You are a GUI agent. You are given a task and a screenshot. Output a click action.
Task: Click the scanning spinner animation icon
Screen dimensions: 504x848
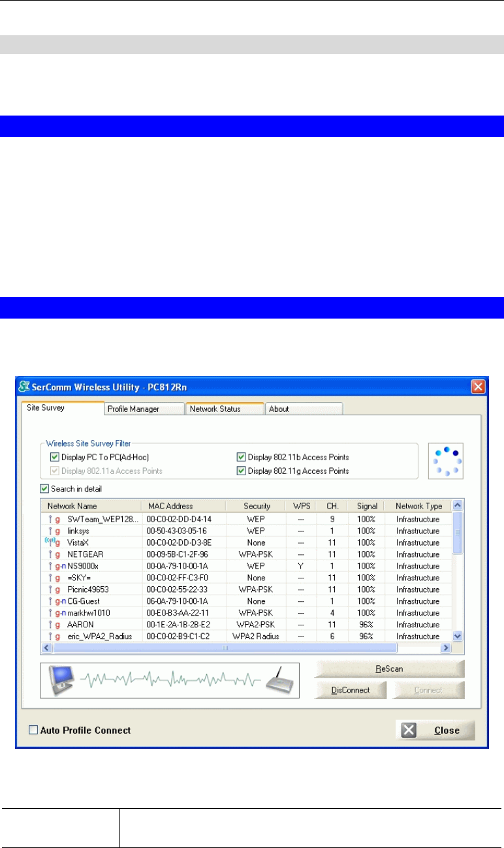pyautogui.click(x=447, y=461)
